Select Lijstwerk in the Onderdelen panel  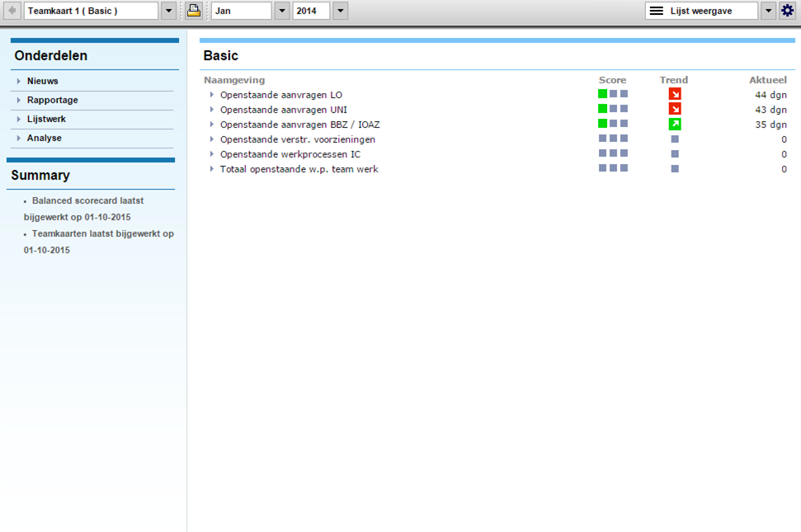click(x=46, y=119)
